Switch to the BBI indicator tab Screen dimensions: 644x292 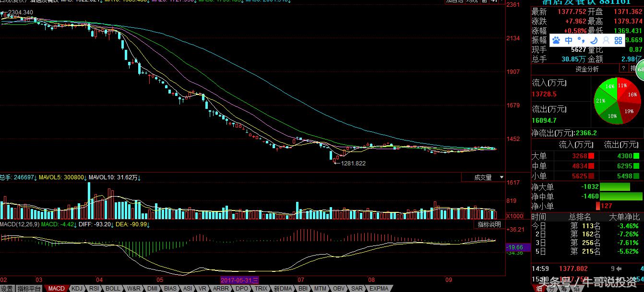click(x=303, y=288)
